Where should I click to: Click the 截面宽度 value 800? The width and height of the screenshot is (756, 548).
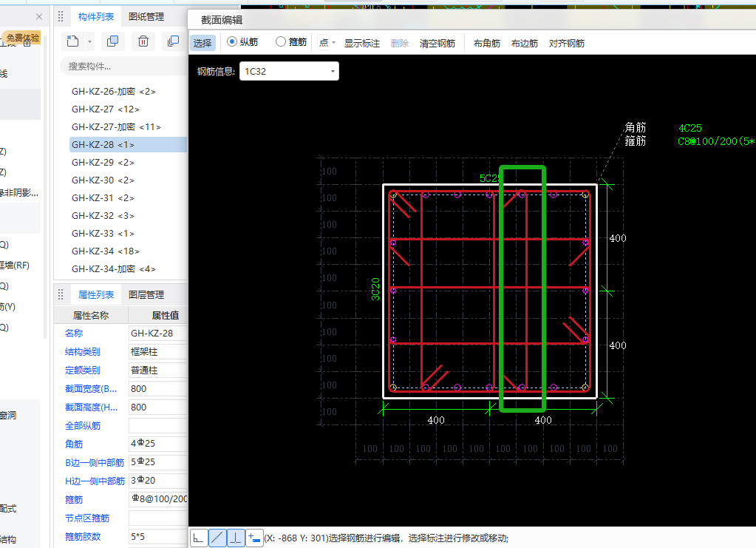(158, 389)
